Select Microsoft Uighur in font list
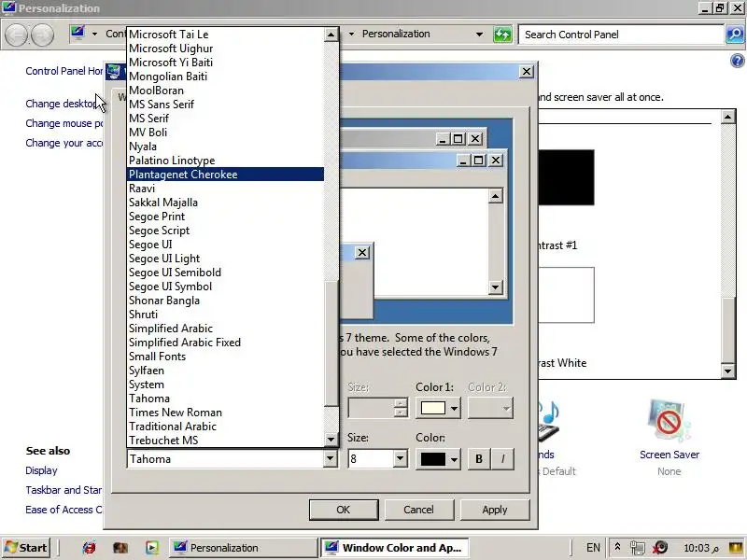747x560 pixels. click(226, 49)
